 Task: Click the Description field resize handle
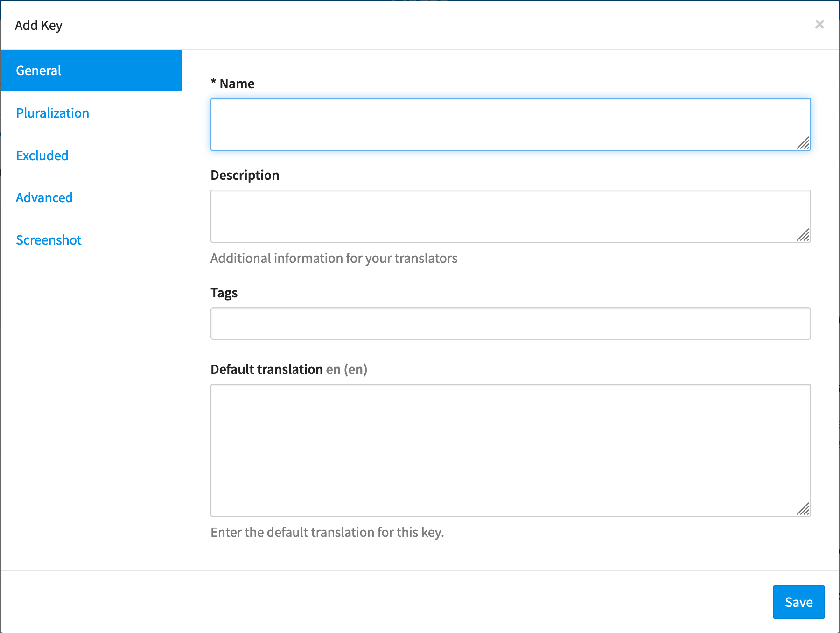pyautogui.click(x=803, y=235)
